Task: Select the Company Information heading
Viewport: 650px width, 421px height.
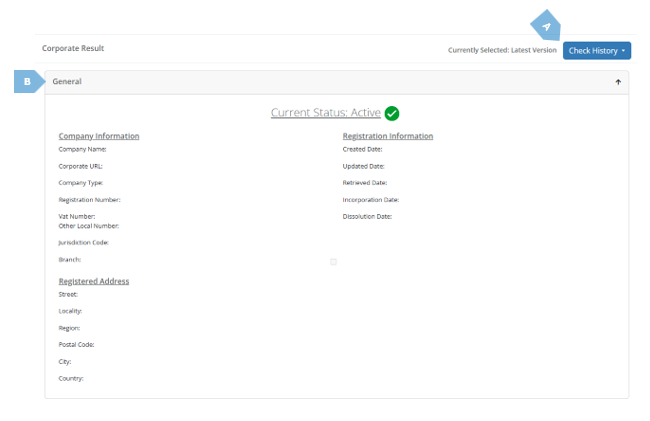Action: [x=99, y=136]
